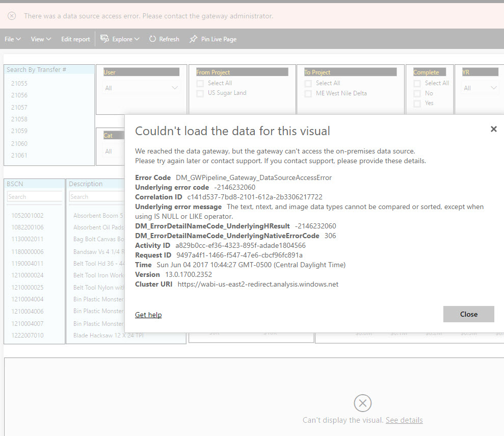Screen dimensions: 504x436
Task: Click the Explore icon in toolbar
Action: (105, 39)
